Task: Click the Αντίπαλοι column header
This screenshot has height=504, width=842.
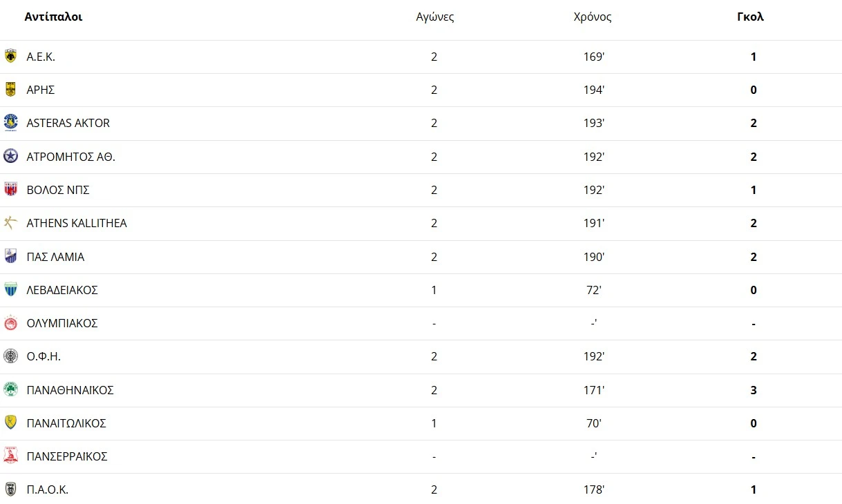Action: [x=53, y=17]
